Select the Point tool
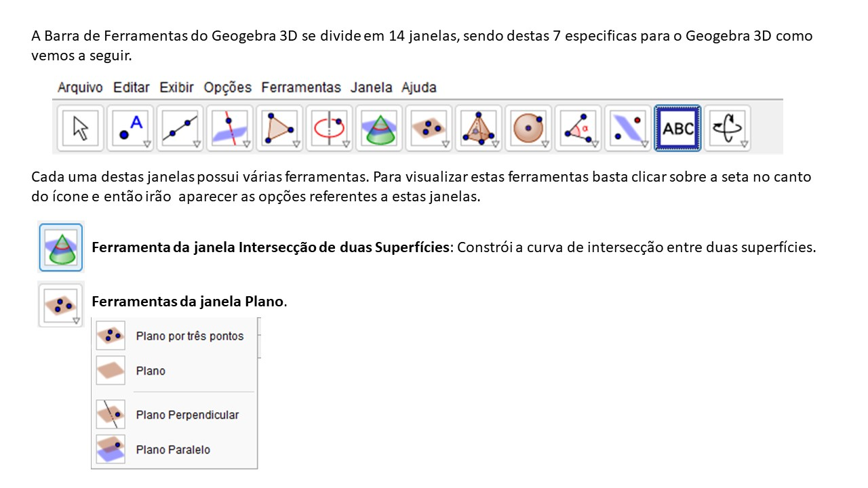Image resolution: width=868 pixels, height=488 pixels. tap(130, 127)
